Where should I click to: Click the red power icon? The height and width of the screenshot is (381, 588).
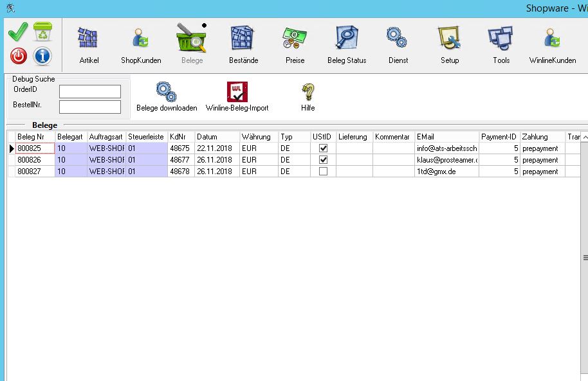[x=19, y=57]
